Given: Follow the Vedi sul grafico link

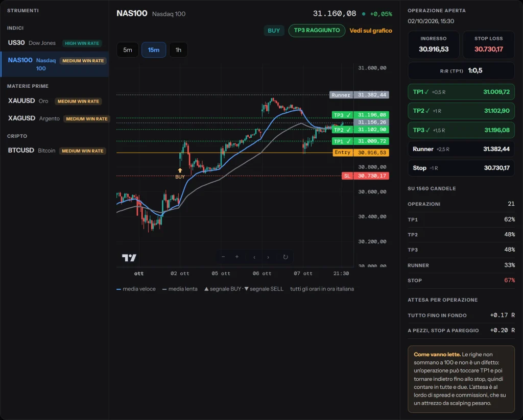Looking at the screenshot, I should click(x=371, y=31).
